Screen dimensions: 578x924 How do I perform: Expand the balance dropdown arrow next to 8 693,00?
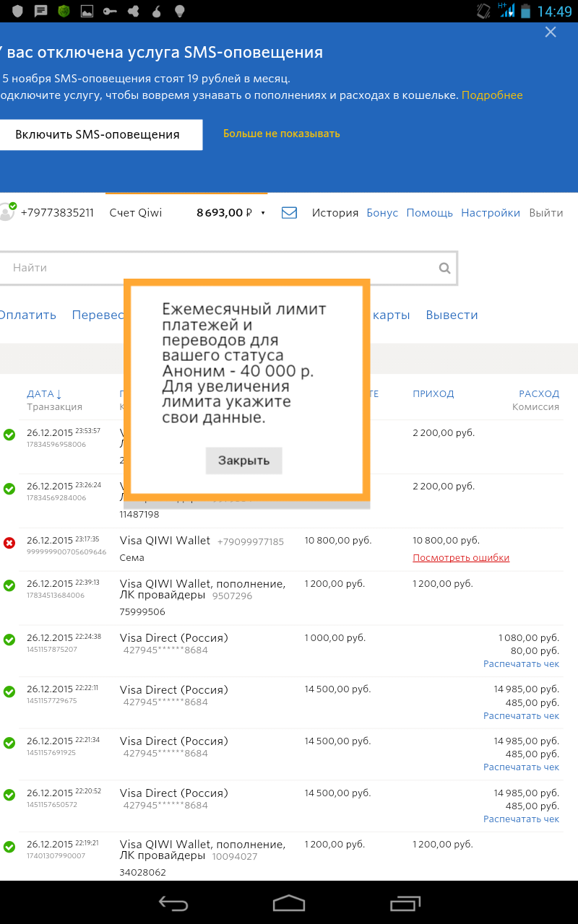(263, 213)
